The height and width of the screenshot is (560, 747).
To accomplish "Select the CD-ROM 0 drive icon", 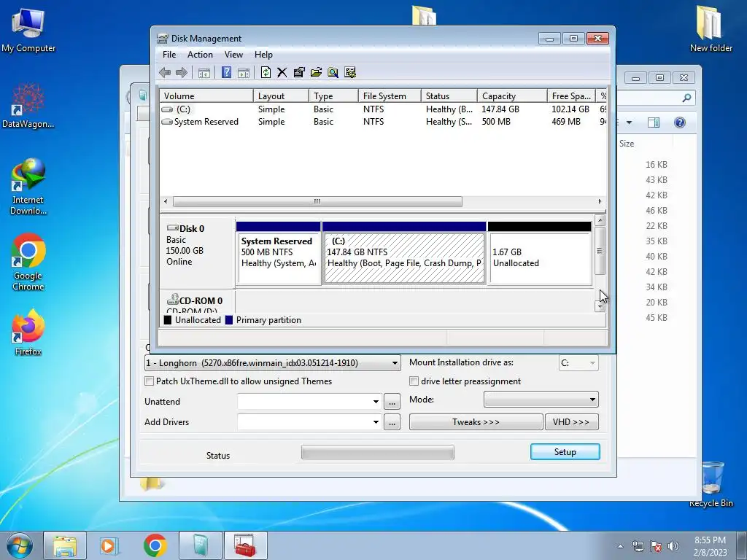I will pyautogui.click(x=172, y=300).
